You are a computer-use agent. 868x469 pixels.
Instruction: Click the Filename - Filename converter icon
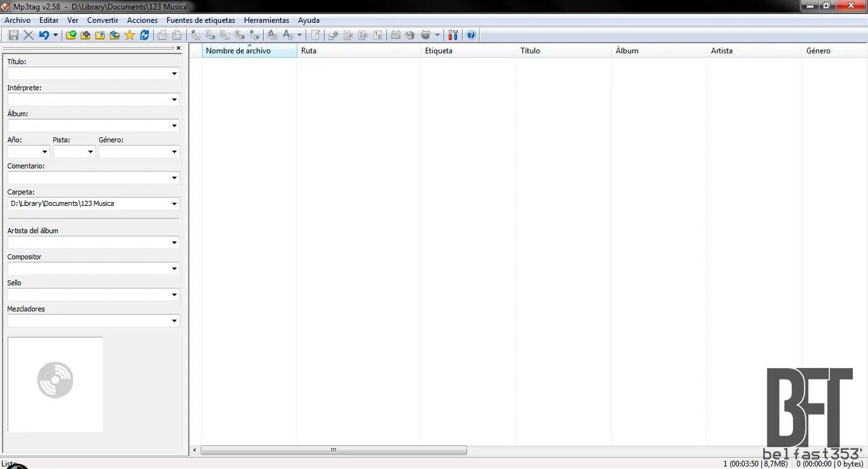tap(225, 35)
